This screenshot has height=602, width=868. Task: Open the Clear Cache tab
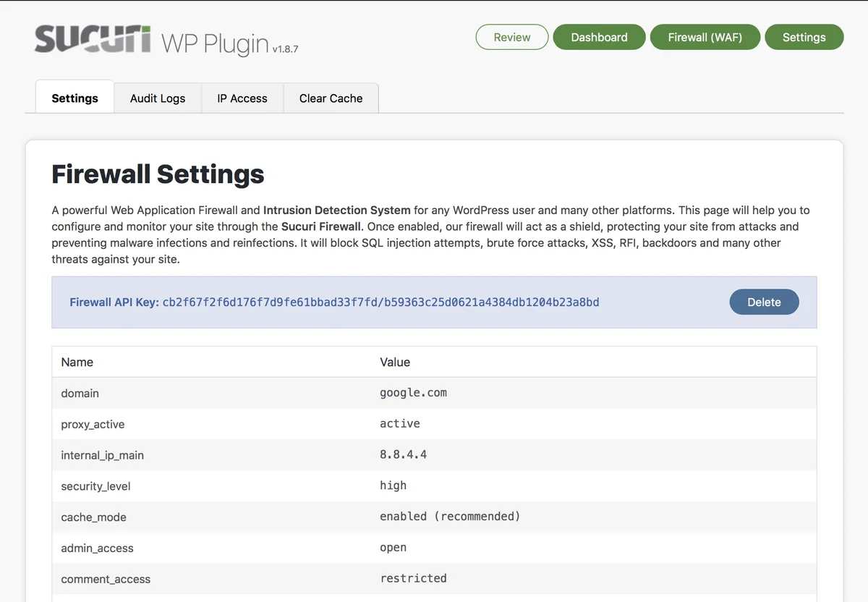331,98
